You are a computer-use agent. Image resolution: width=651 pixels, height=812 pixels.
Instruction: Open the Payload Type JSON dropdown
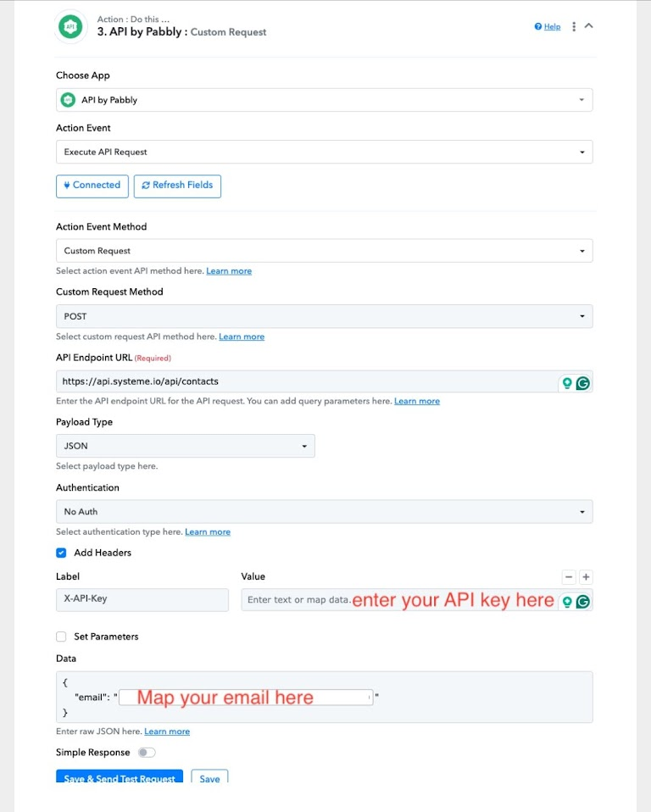click(186, 446)
